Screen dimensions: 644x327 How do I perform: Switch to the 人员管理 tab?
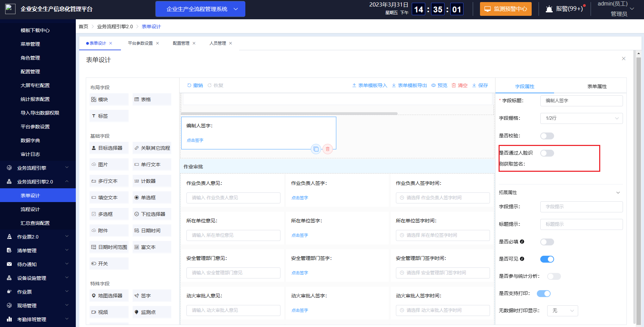click(x=218, y=43)
